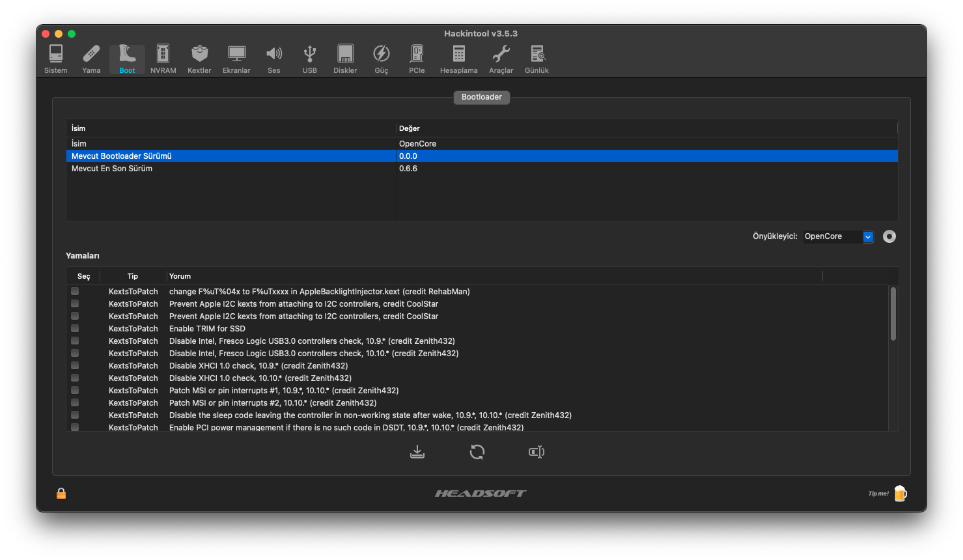
Task: Open the Araçlar tools section
Action: [x=501, y=59]
